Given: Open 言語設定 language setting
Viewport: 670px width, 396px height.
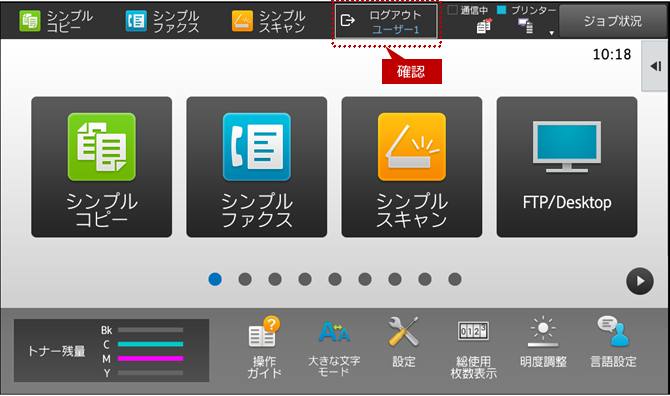Looking at the screenshot, I should click(x=613, y=343).
